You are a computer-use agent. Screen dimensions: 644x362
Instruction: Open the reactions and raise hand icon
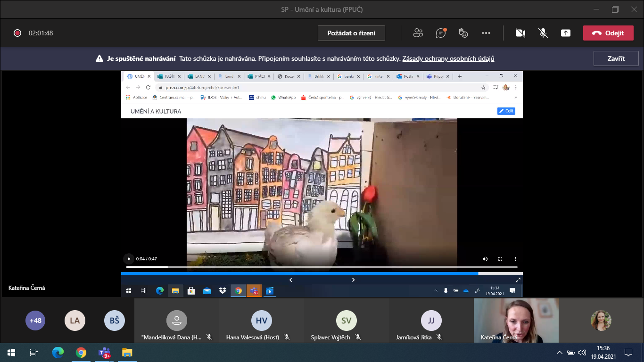click(x=463, y=33)
